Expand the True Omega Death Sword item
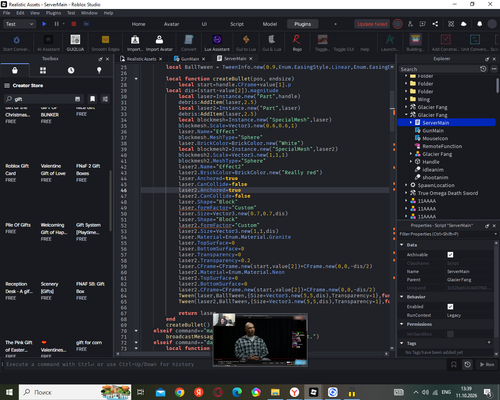The height and width of the screenshot is (400, 500). (x=406, y=193)
